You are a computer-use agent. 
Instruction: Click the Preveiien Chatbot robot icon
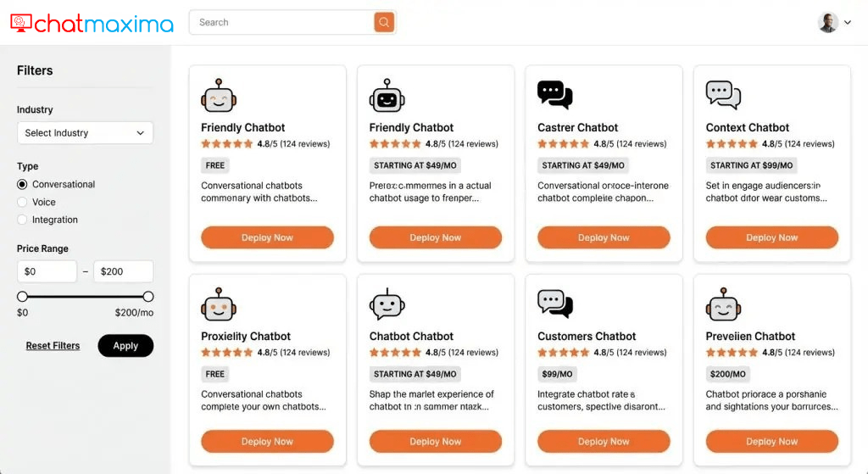click(x=723, y=304)
